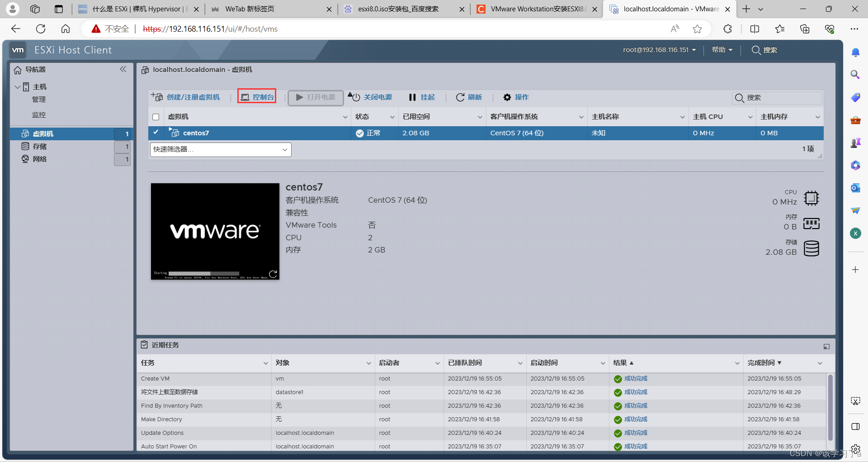Open Used space column dropdown
Image resolution: width=868 pixels, height=462 pixels.
click(x=480, y=117)
